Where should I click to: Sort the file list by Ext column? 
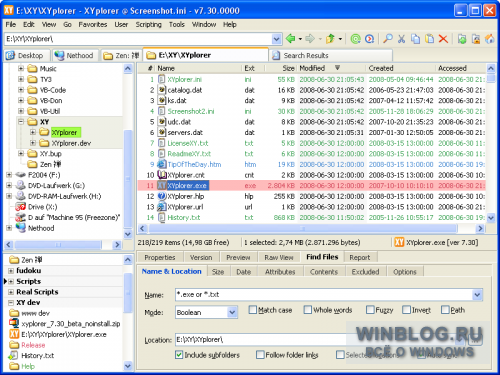pyautogui.click(x=253, y=68)
